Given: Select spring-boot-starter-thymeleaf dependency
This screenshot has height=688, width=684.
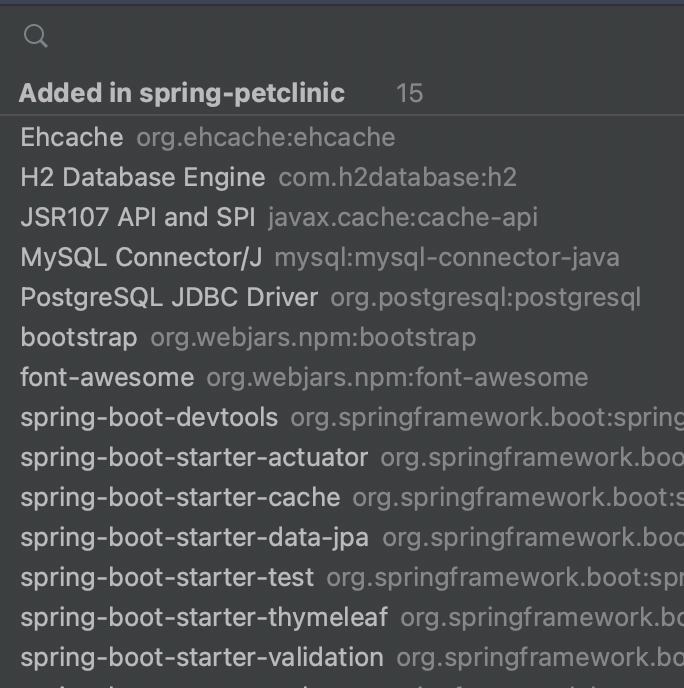Looking at the screenshot, I should point(204,618).
